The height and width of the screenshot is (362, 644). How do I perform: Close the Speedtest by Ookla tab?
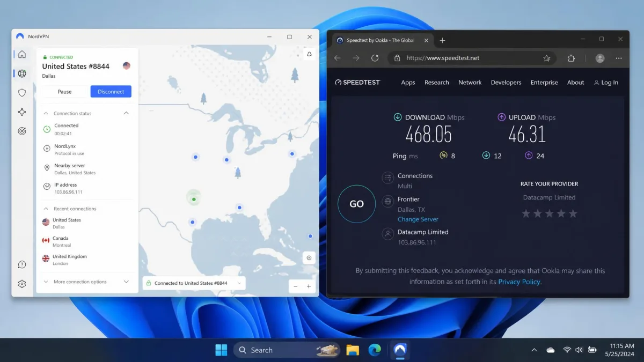click(426, 40)
